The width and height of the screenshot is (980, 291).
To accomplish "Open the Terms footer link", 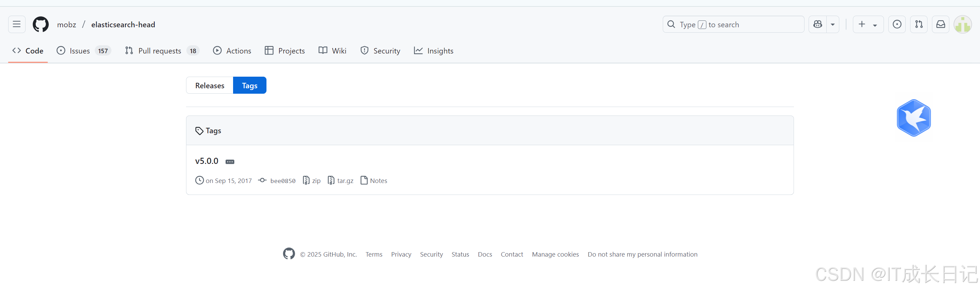I will pos(374,255).
